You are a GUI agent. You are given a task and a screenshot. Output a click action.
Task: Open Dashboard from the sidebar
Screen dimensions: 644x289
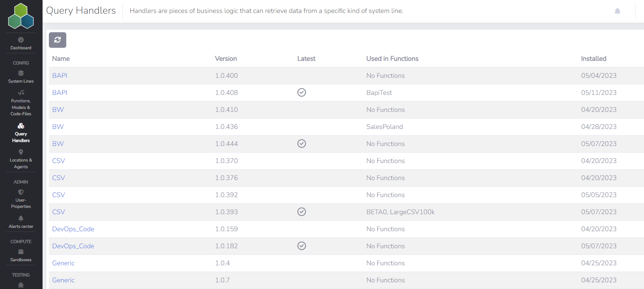coord(21,44)
